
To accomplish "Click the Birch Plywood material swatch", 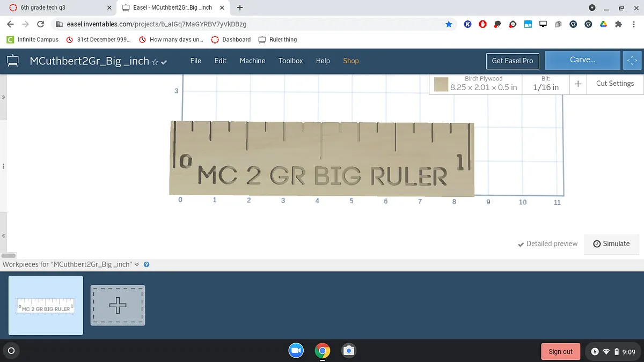I will [441, 84].
